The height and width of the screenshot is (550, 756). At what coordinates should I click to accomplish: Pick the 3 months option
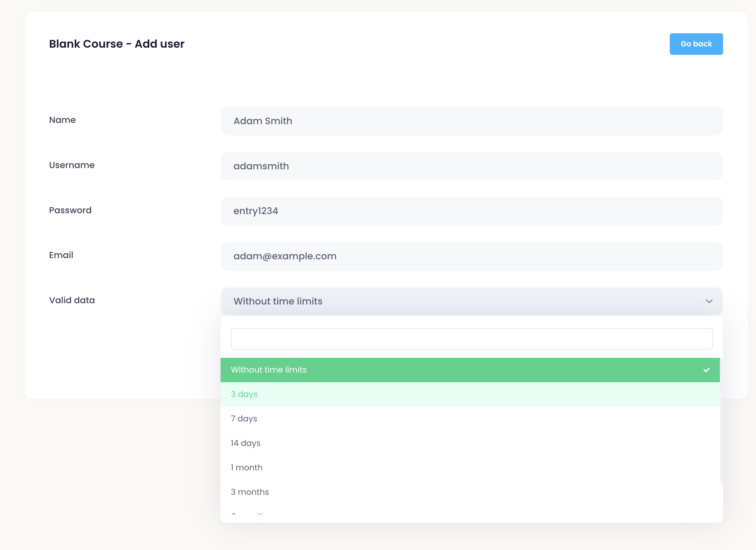tap(250, 492)
